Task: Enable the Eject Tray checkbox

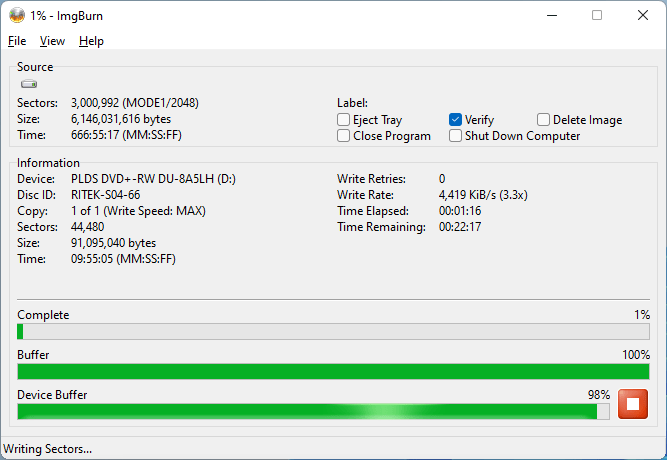Action: pyautogui.click(x=344, y=120)
